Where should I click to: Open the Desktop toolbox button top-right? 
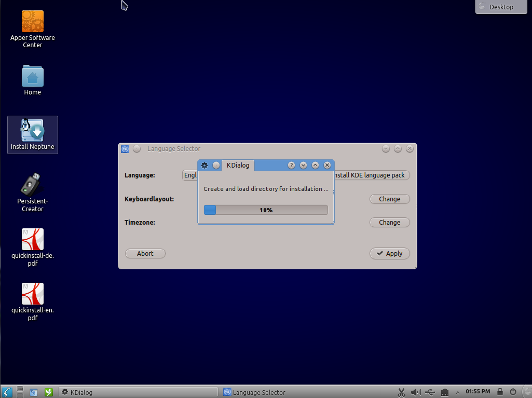501,7
